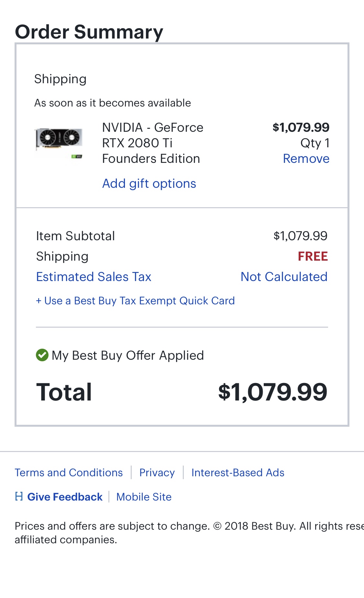
Task: Expand Use a Best Buy Tax Exempt Quick Card
Action: tap(135, 301)
